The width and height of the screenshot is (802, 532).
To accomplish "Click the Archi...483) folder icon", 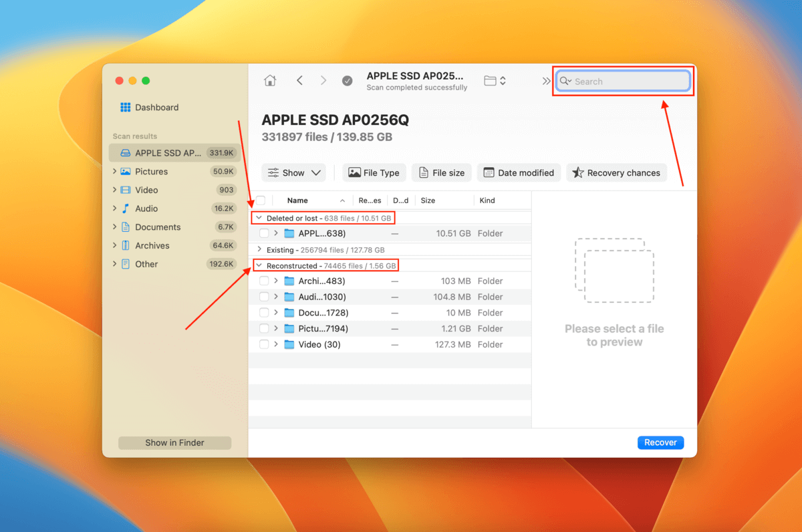I will (289, 281).
